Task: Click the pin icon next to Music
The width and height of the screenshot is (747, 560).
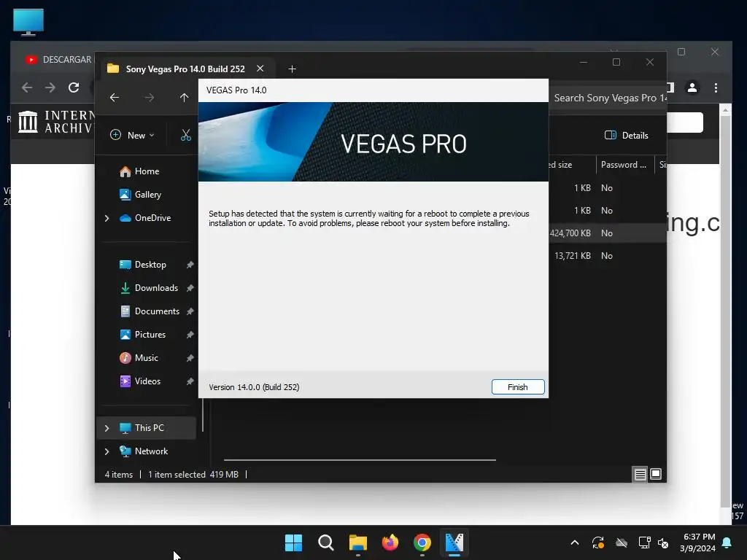Action: tap(190, 358)
